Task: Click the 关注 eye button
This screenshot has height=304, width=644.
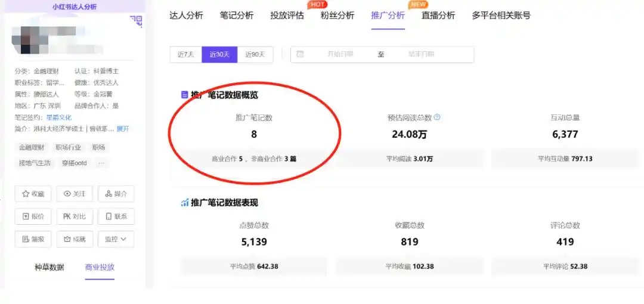Action: click(x=75, y=194)
